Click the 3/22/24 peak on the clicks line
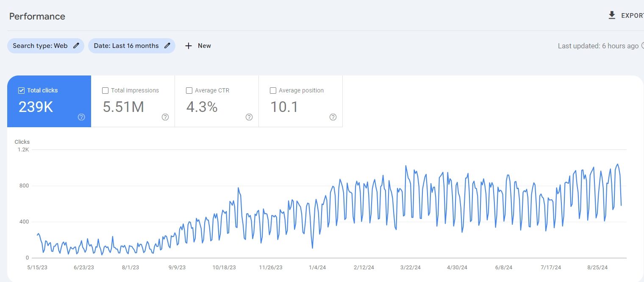 (405, 166)
